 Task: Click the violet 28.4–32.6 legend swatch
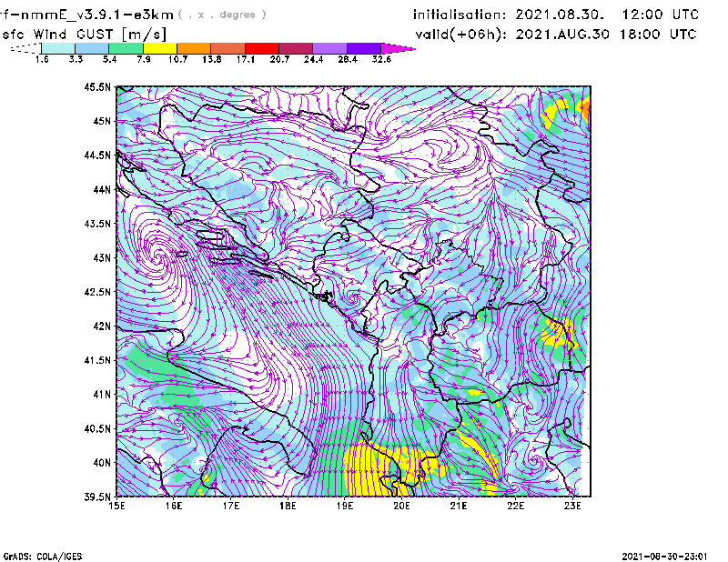(x=364, y=48)
